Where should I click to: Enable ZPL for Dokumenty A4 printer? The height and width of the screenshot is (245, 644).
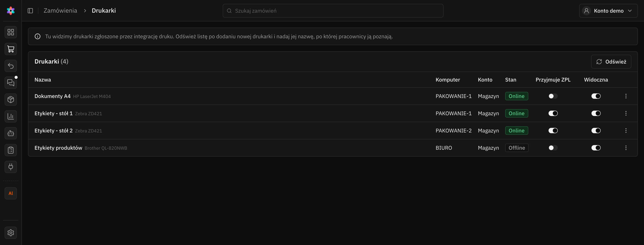coord(553,96)
